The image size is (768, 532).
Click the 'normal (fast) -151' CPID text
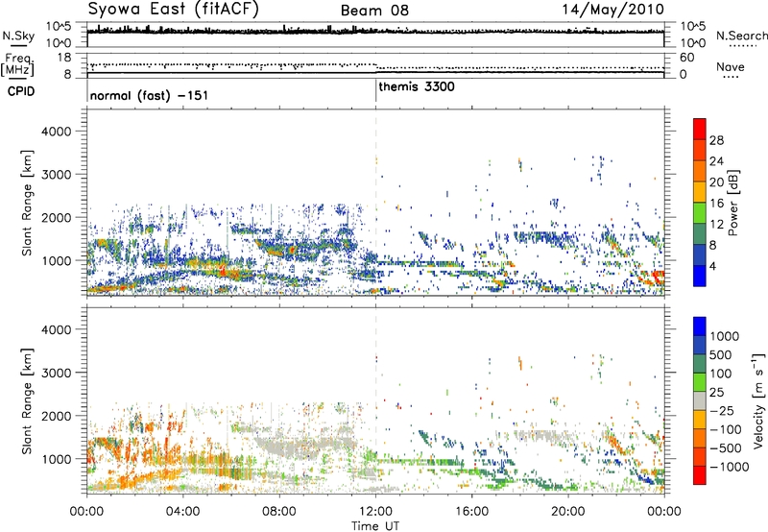point(149,95)
